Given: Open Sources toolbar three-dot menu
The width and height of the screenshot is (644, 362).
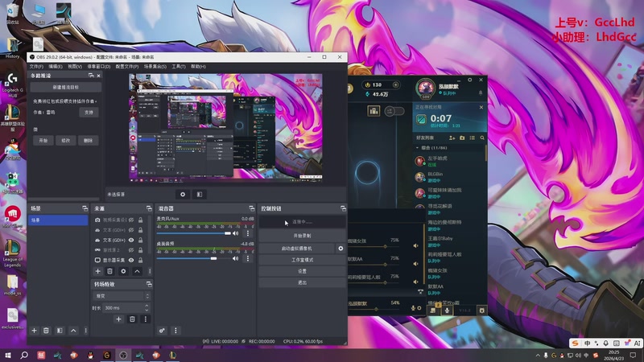Looking at the screenshot, I should click(x=150, y=271).
